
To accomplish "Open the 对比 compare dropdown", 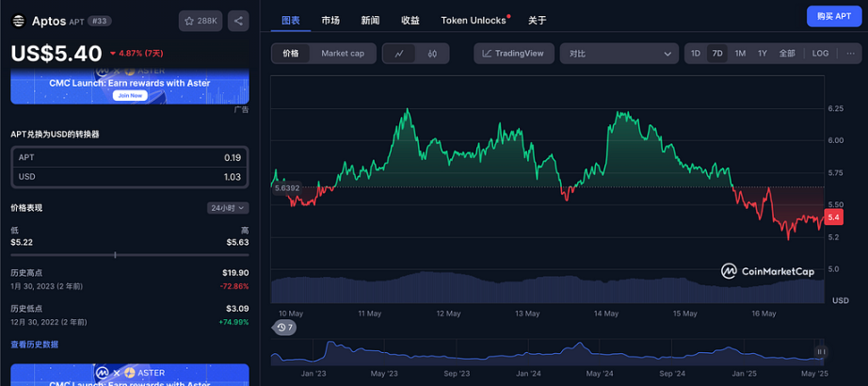I will (619, 54).
